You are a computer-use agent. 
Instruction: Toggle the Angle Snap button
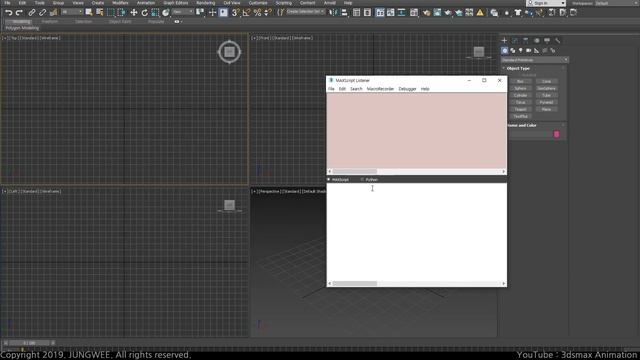pyautogui.click(x=246, y=13)
